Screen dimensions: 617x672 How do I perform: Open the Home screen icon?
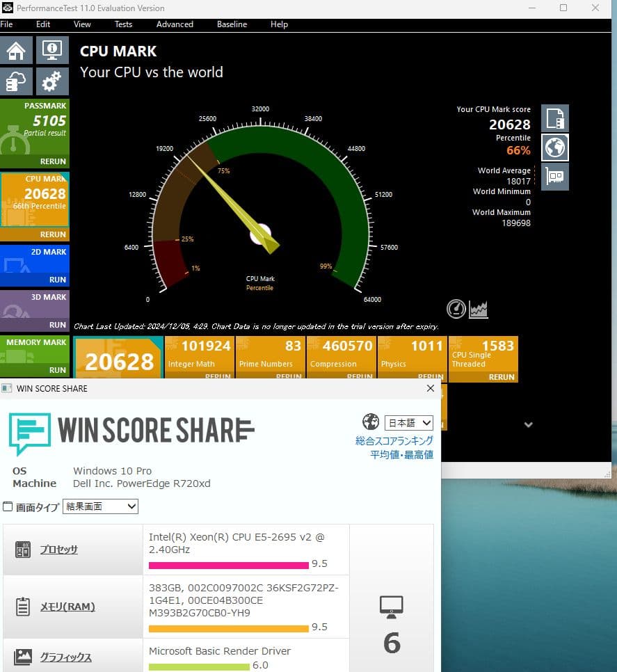(x=16, y=49)
